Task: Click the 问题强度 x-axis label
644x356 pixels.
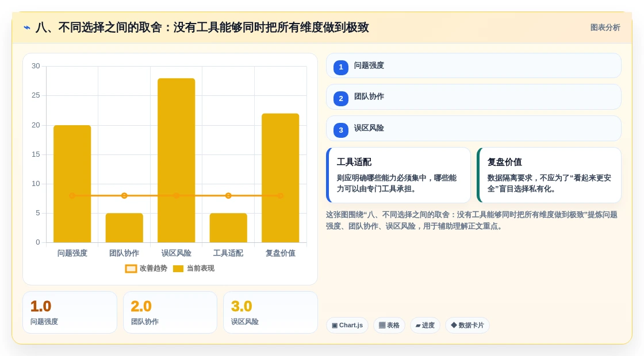Action: [x=72, y=253]
